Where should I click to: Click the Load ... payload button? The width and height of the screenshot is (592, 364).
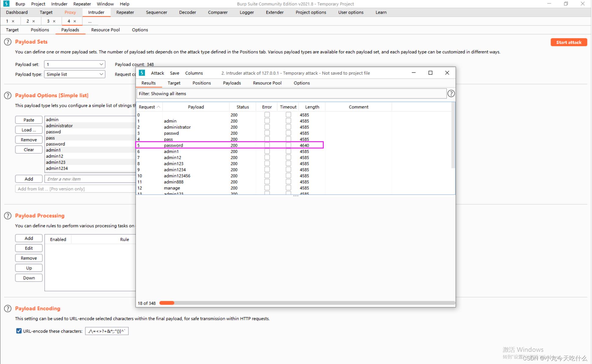coord(29,130)
